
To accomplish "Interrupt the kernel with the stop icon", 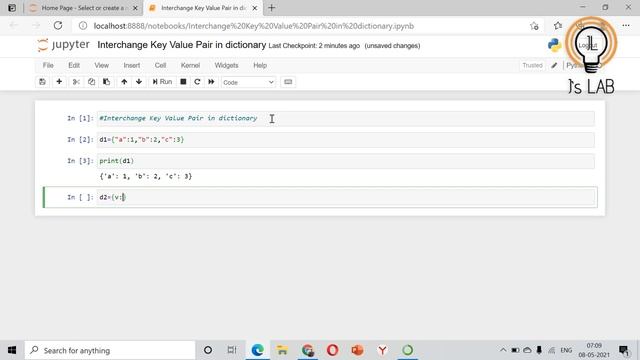I will coord(183,82).
